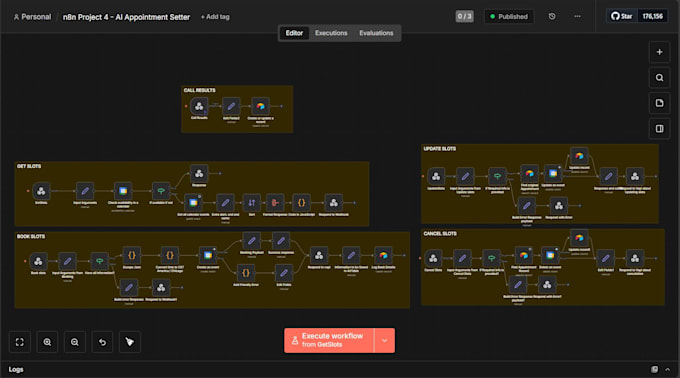Select Create an event Google Calendar node
The height and width of the screenshot is (378, 680).
tap(208, 255)
